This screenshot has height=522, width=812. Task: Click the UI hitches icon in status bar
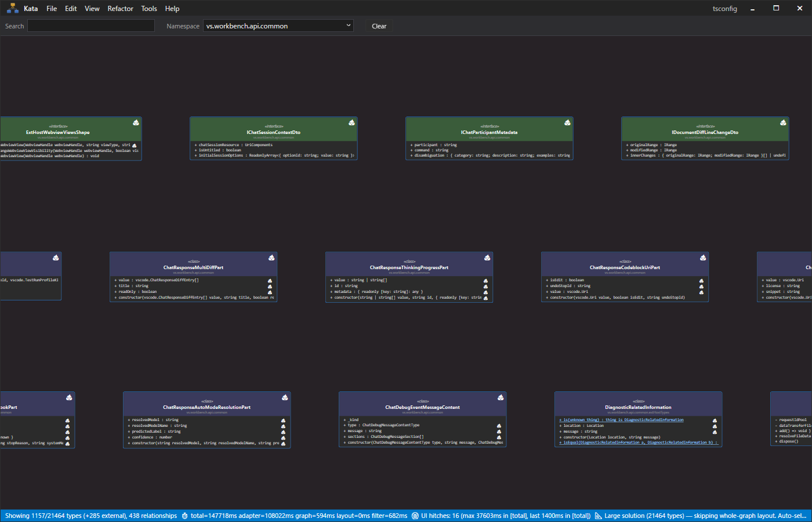[x=415, y=516]
